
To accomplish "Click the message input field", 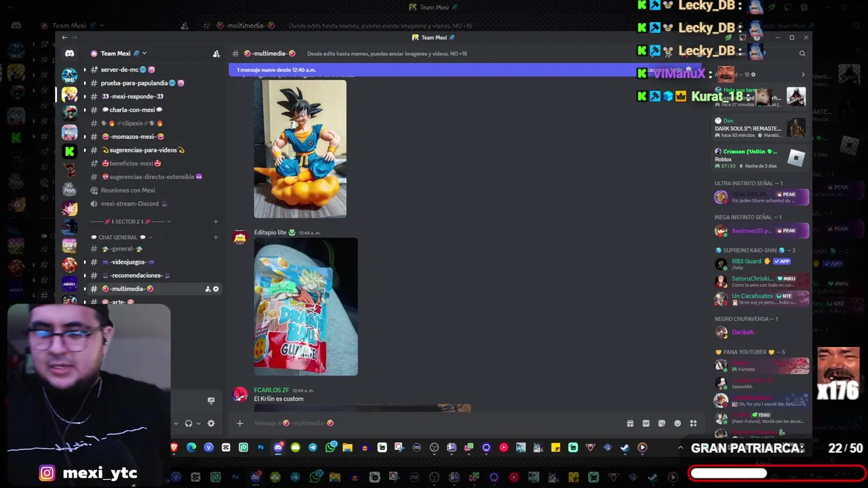I will (x=434, y=423).
